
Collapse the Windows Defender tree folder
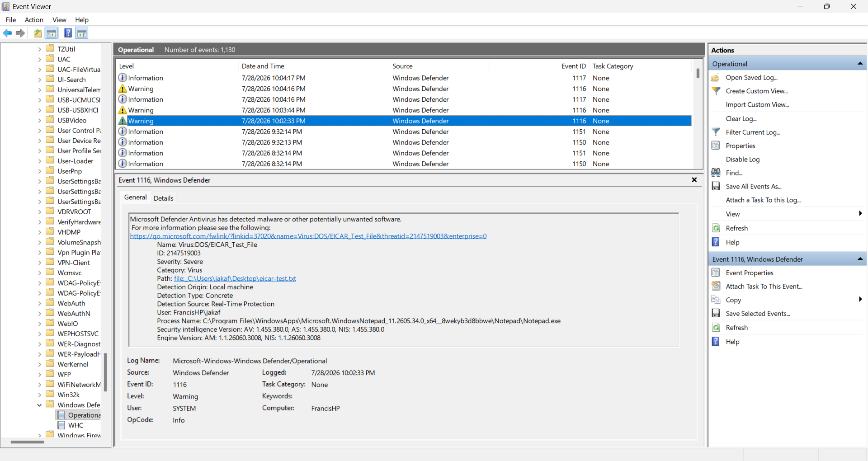pyautogui.click(x=40, y=405)
